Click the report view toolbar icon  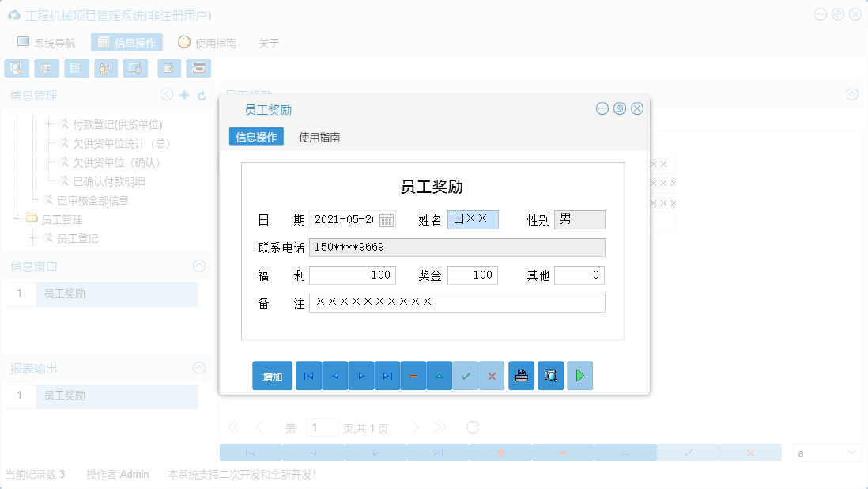point(47,68)
